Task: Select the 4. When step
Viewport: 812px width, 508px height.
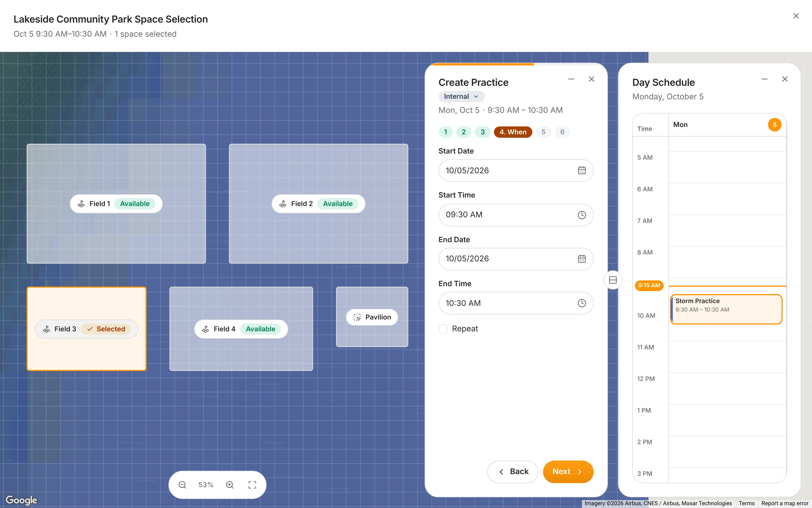Action: (513, 132)
